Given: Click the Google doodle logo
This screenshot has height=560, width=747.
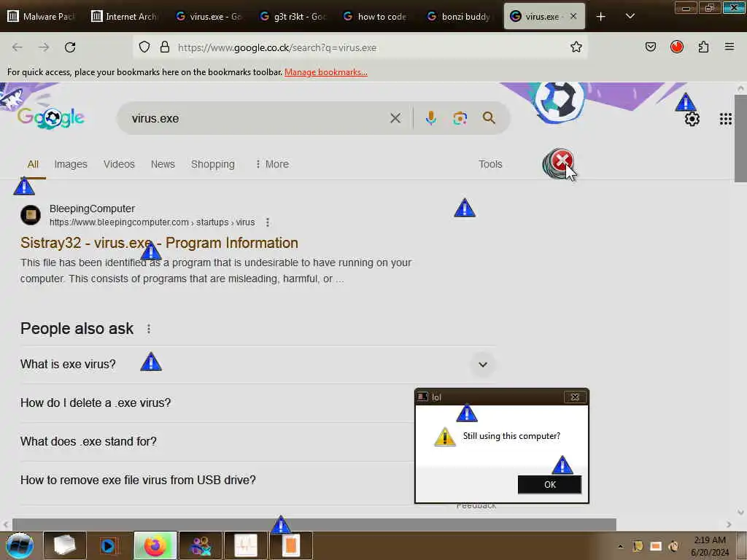Looking at the screenshot, I should 50,117.
